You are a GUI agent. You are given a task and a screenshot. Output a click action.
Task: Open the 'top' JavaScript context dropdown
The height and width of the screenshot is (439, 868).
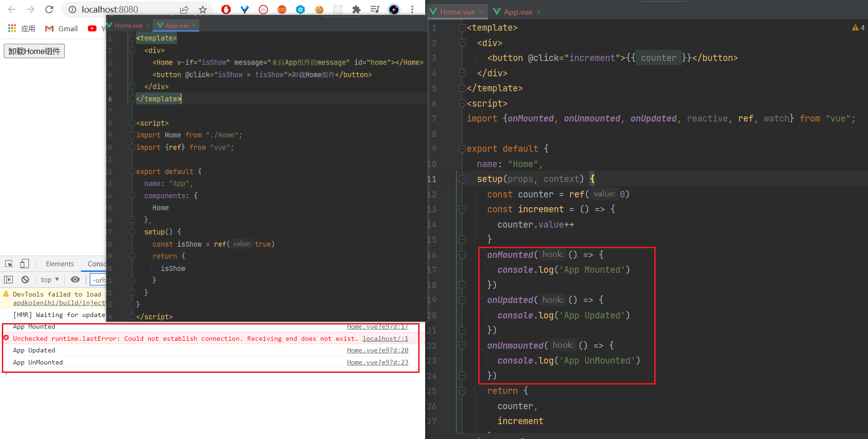[x=50, y=280]
